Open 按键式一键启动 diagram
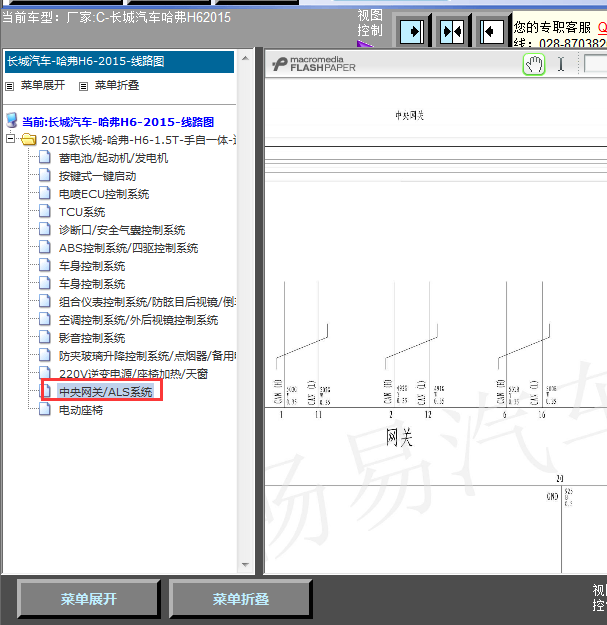This screenshot has width=607, height=625. point(98,176)
